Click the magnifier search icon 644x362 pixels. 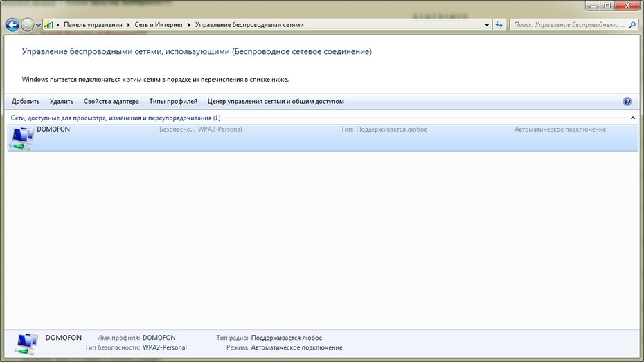coord(632,25)
